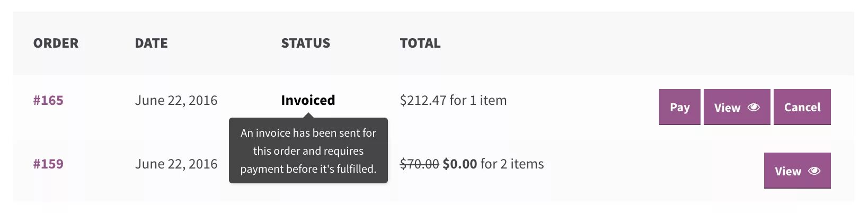Click the eye icon on order #165's View button
The height and width of the screenshot is (213, 868).
(754, 108)
